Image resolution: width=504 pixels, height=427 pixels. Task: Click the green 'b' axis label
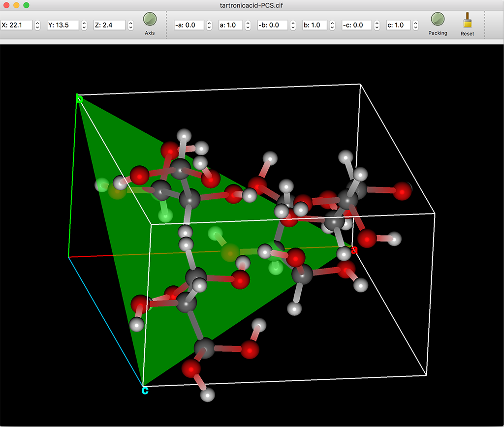79,100
